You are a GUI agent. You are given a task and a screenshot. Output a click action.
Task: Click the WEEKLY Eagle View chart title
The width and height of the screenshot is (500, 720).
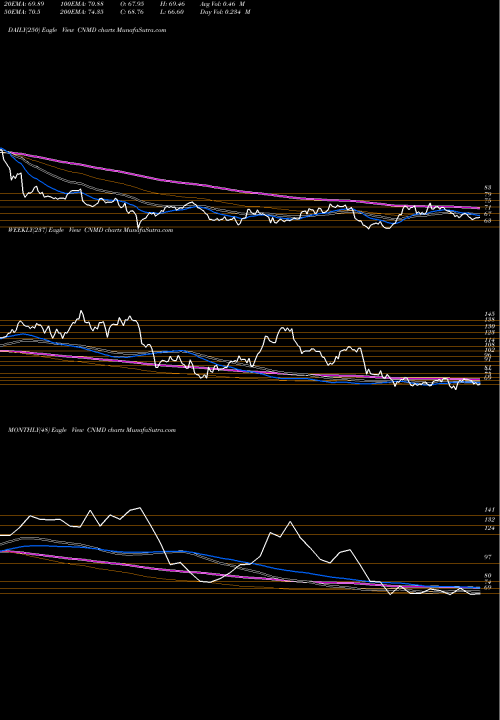pyautogui.click(x=90, y=230)
